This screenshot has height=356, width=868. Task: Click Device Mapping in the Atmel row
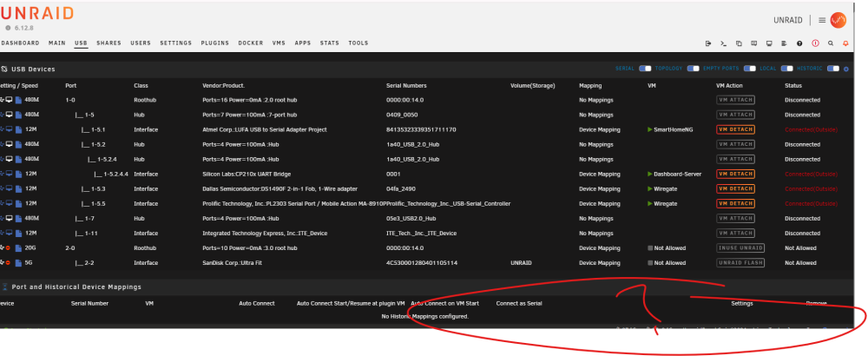coord(600,129)
